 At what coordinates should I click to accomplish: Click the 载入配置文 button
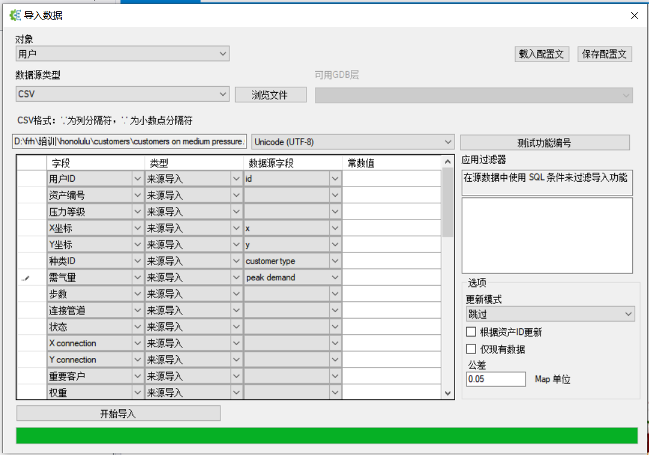[x=542, y=54]
